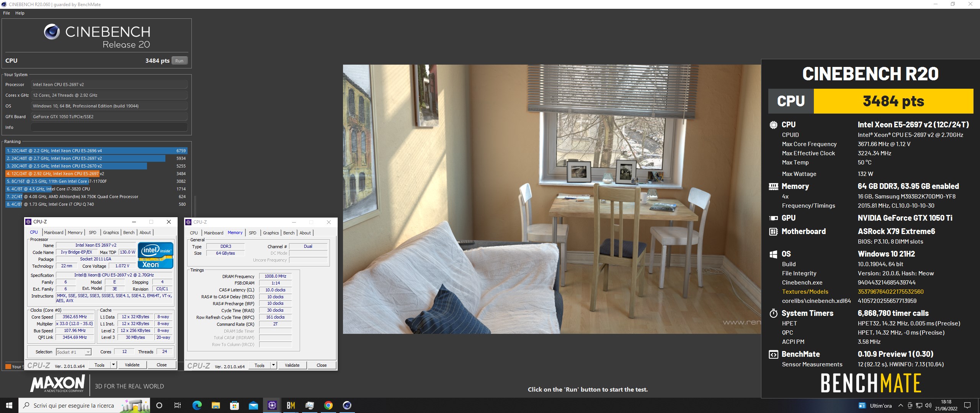Launch Microsoft Edge from the taskbar
Screen dimensions: 980x413
(x=197, y=405)
